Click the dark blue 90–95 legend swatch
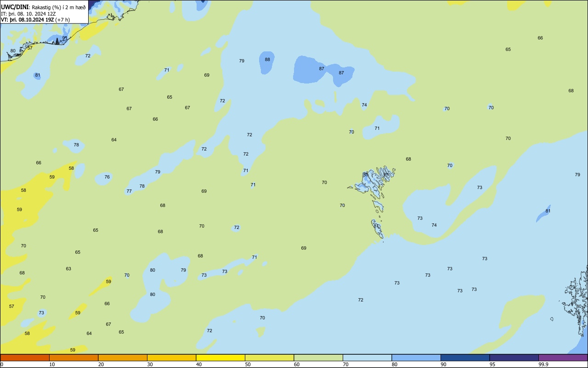588x368 pixels. point(465,358)
